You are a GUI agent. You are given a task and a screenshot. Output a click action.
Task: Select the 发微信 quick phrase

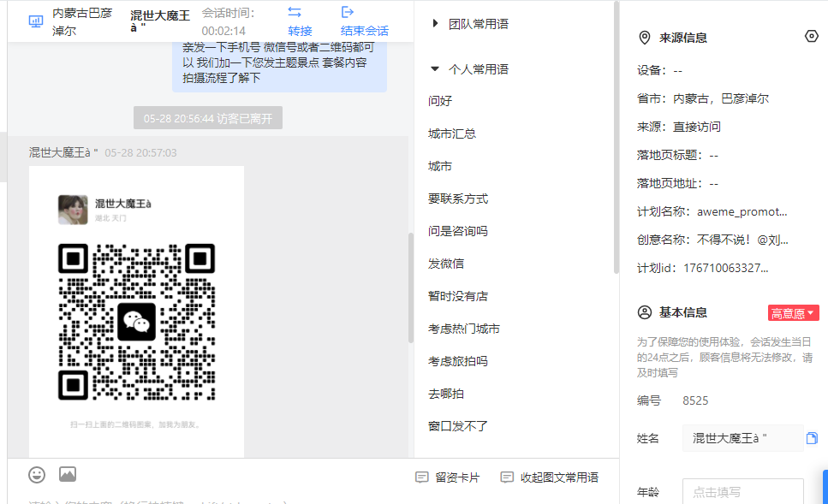pyautogui.click(x=446, y=264)
